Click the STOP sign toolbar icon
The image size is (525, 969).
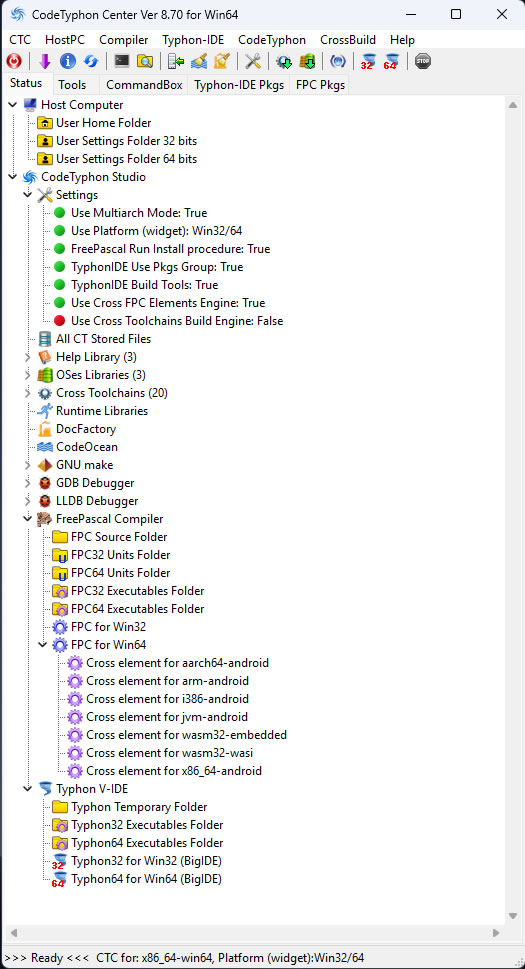point(422,61)
